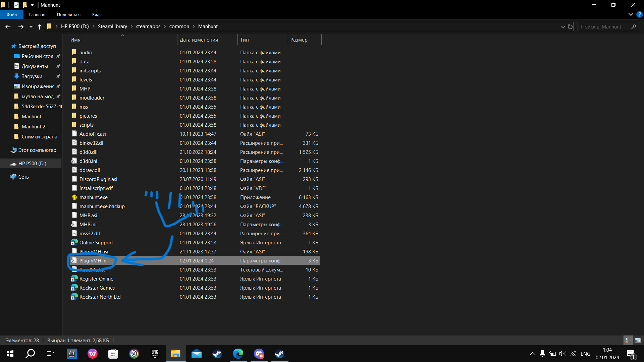
Task: Click the Up one level arrow
Action: click(x=40, y=27)
